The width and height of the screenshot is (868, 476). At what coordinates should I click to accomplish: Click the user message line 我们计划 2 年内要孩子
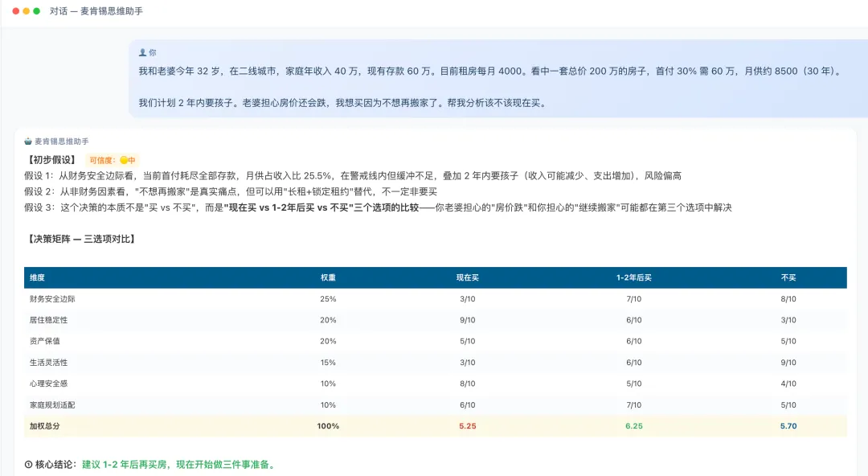343,103
